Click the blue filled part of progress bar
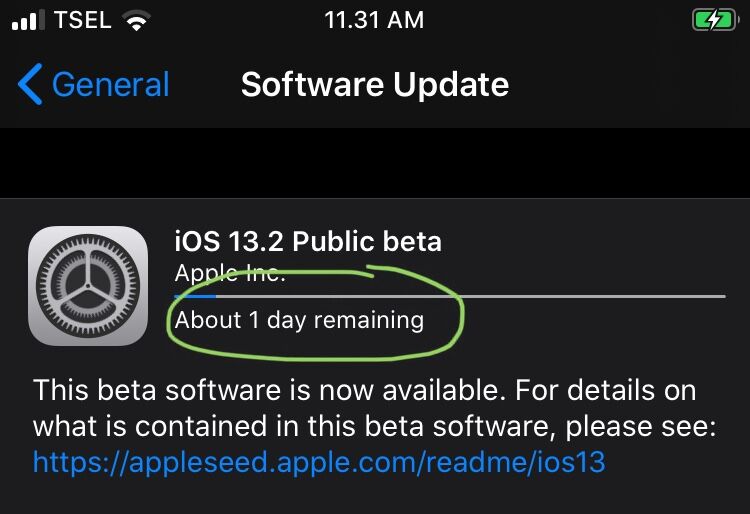Viewport: 750px width, 514px height. point(195,296)
